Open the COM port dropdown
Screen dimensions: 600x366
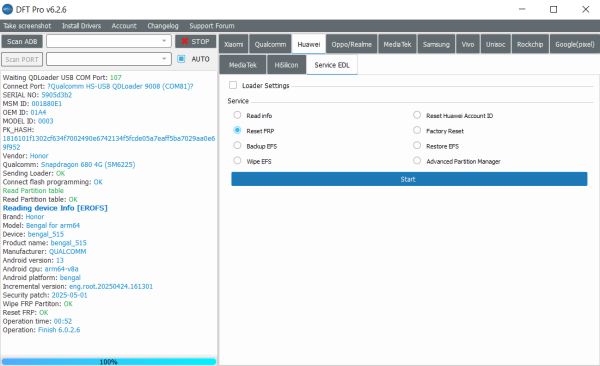(109, 59)
